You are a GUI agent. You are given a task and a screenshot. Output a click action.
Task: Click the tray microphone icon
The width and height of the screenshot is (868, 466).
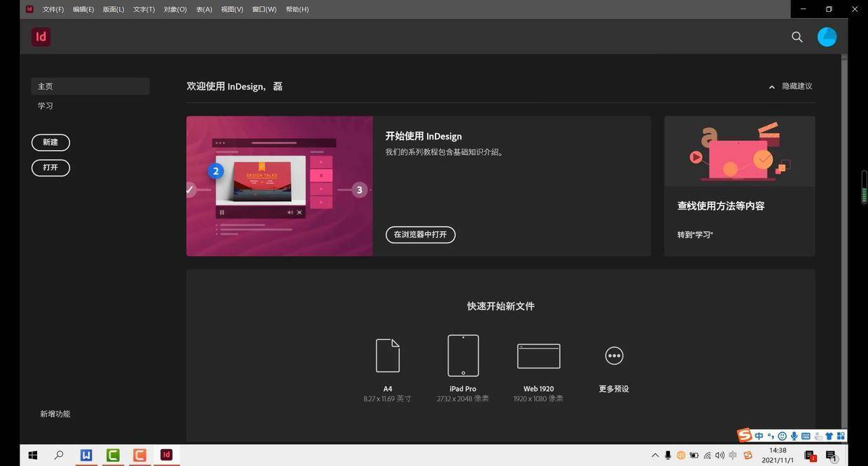[668, 455]
